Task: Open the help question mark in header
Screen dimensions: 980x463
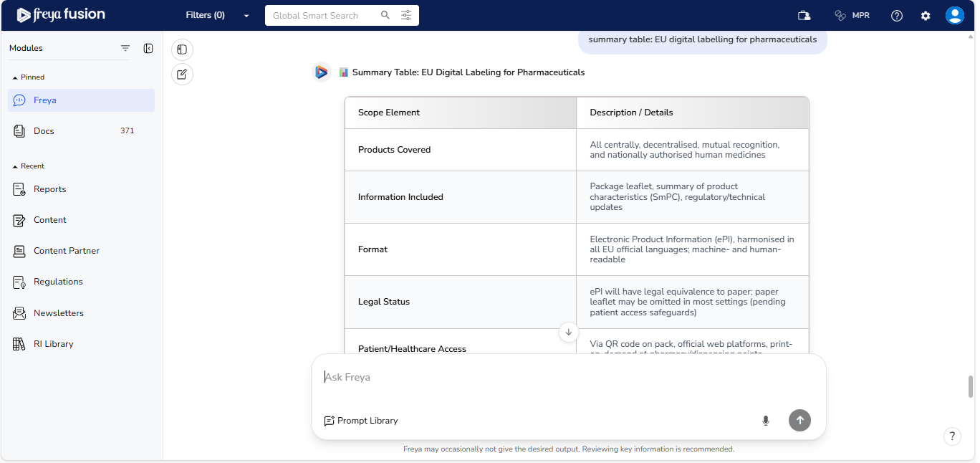Action: coord(897,16)
